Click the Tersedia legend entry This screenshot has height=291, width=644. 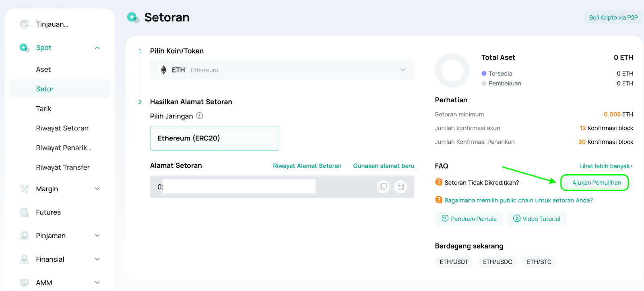tap(497, 74)
